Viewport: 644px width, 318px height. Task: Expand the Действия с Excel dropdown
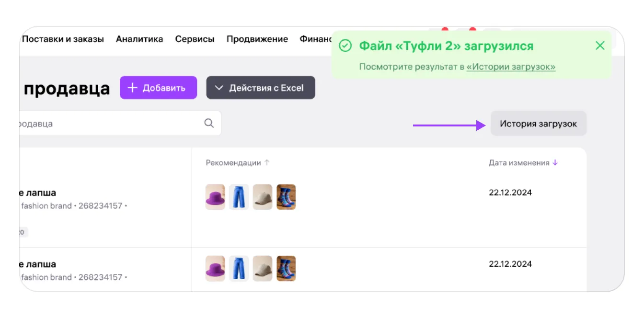[x=261, y=88]
